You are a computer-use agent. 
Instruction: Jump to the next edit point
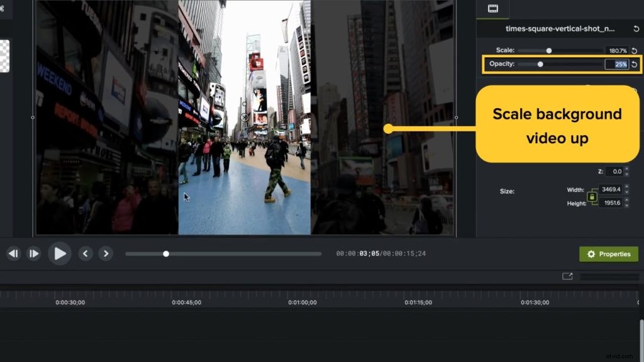105,253
